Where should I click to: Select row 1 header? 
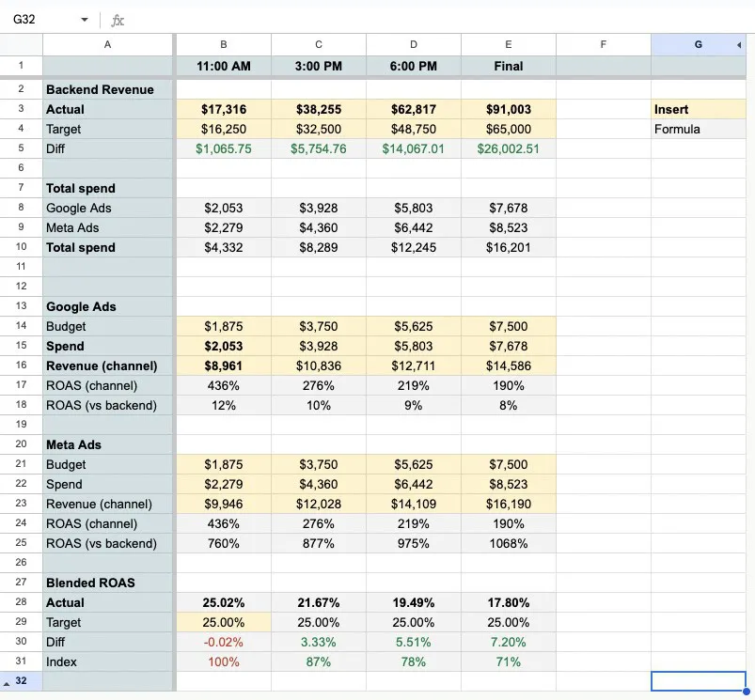click(x=21, y=65)
